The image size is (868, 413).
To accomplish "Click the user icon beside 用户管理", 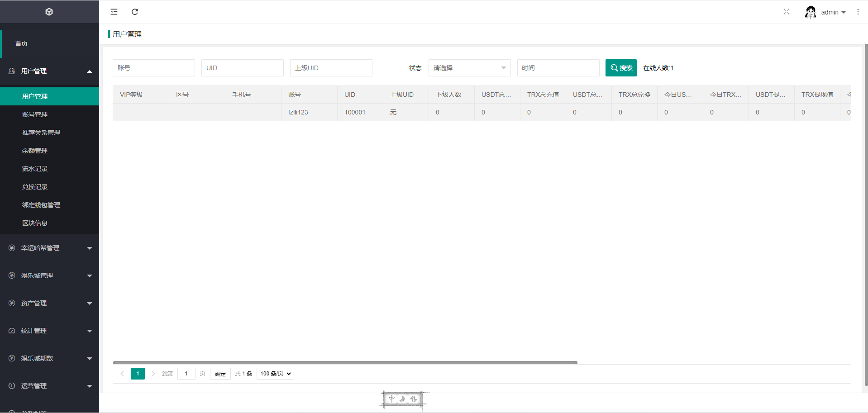I will tap(11, 71).
